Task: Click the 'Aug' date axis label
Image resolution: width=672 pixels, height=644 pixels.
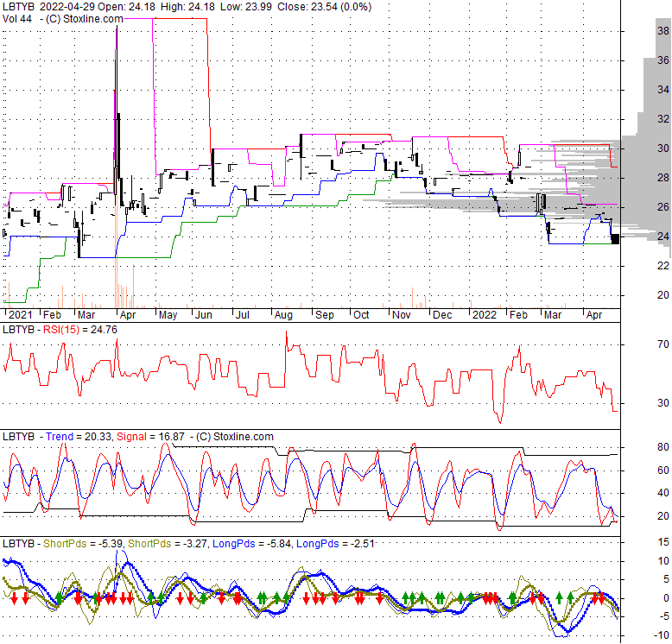Action: click(x=283, y=315)
